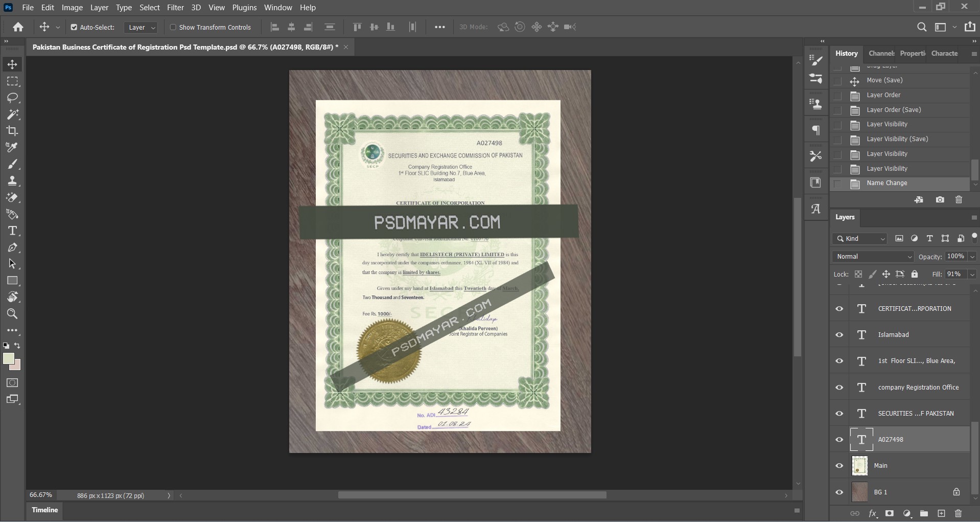Screen dimensions: 980x522
Task: Open the Timeline panel tab
Action: 45,510
